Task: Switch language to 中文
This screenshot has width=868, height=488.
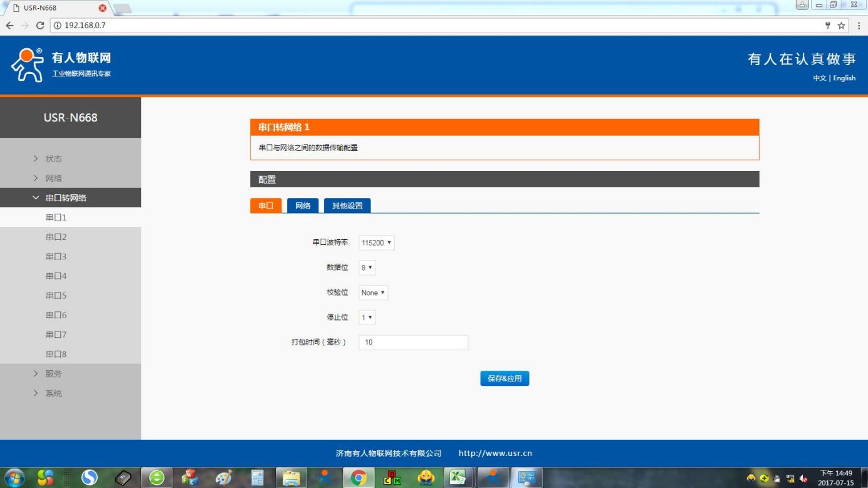Action: [x=819, y=78]
